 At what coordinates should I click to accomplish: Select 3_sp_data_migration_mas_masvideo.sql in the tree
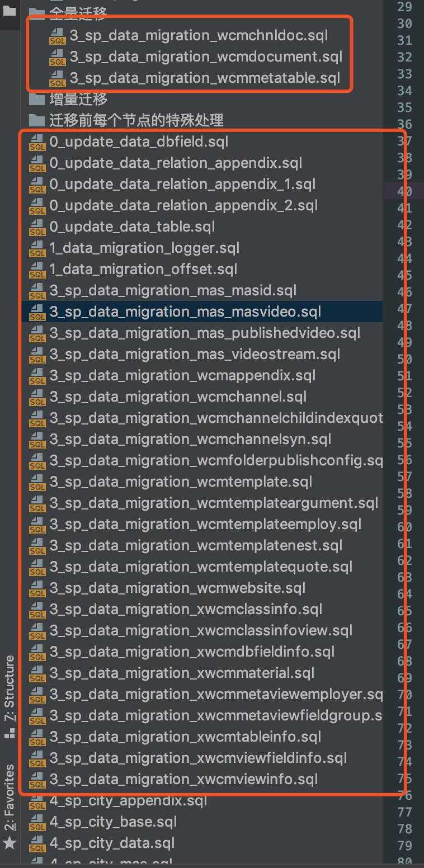pos(185,312)
